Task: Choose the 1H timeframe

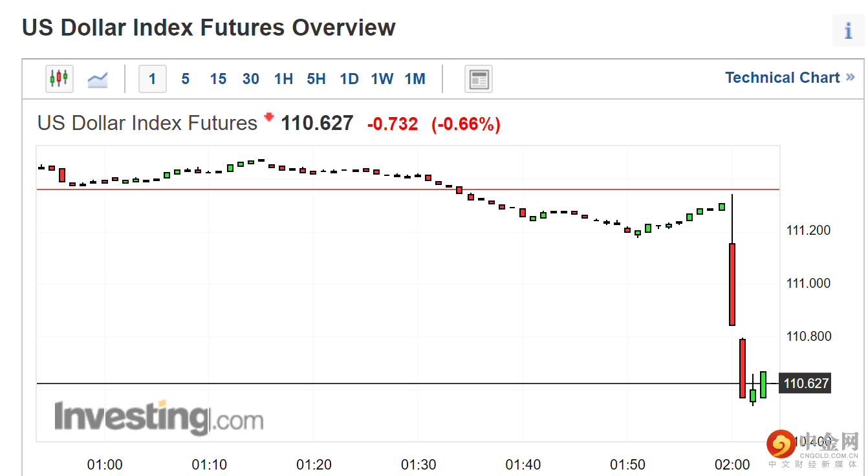Action: [x=283, y=79]
